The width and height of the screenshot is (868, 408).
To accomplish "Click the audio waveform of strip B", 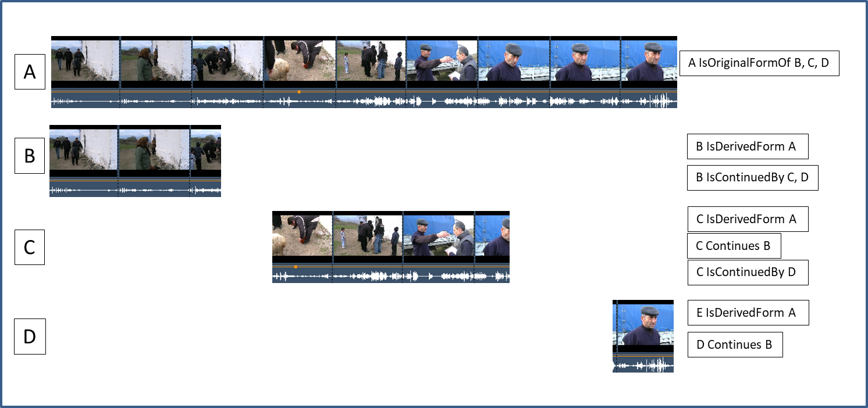I will pos(135,190).
